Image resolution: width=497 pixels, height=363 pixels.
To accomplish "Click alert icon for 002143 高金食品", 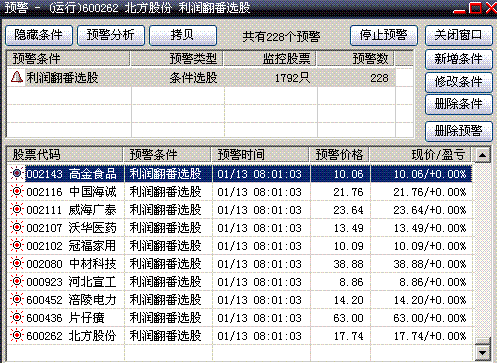I will click(16, 174).
